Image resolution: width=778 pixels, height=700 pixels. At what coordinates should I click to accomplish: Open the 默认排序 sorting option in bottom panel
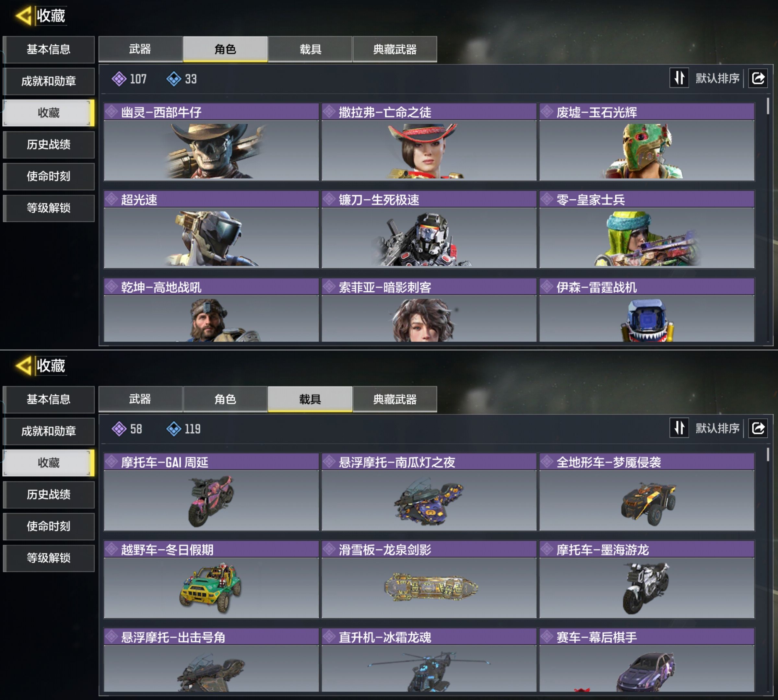click(x=717, y=428)
